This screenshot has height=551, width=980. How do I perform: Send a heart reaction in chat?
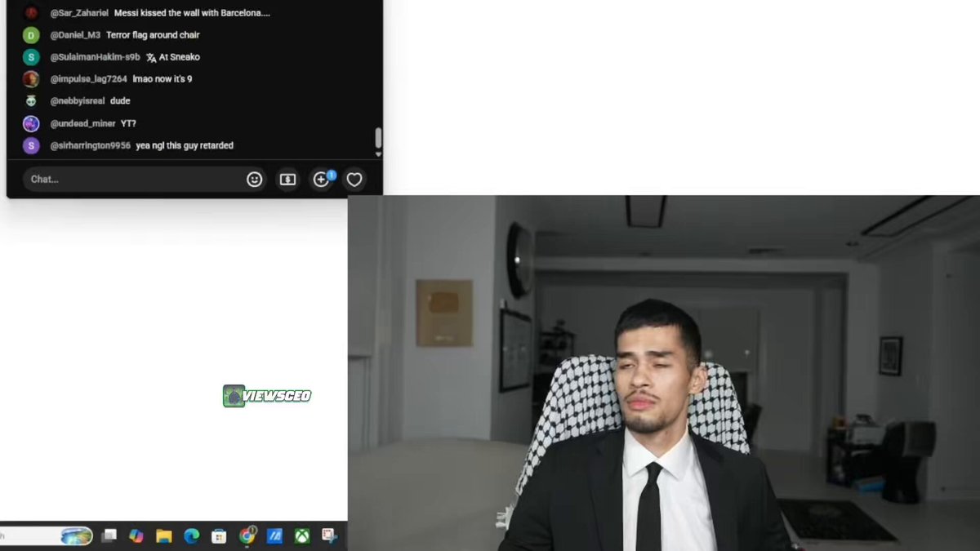[354, 180]
